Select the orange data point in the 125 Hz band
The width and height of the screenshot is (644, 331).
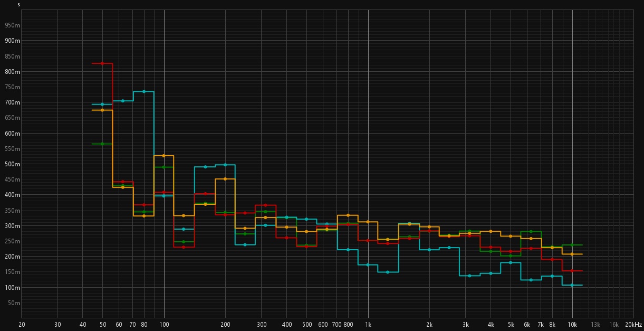pos(184,216)
